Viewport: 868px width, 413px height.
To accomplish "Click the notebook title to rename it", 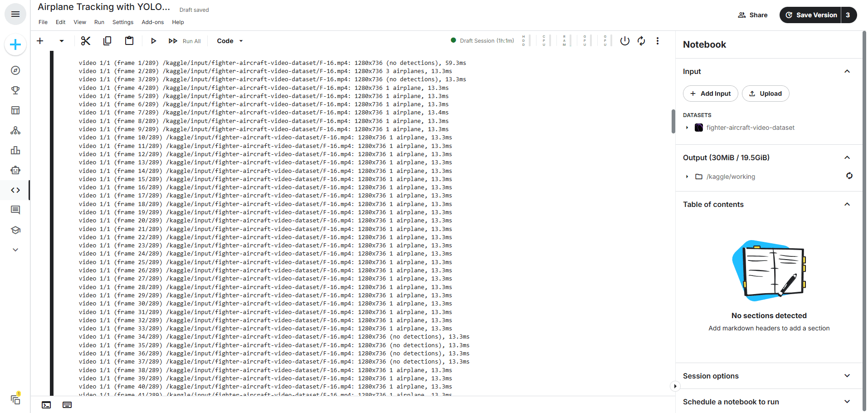I will (104, 7).
